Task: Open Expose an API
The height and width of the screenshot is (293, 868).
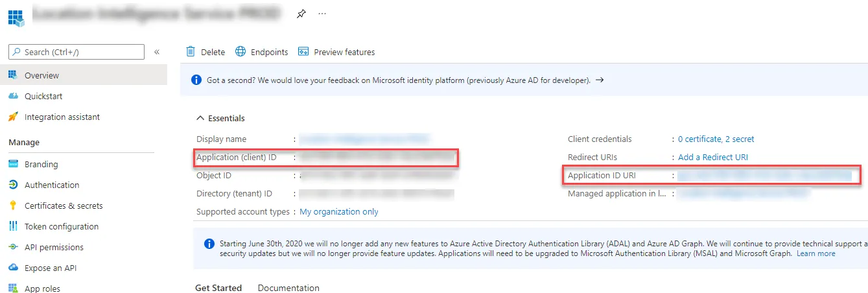Action: pyautogui.click(x=51, y=268)
